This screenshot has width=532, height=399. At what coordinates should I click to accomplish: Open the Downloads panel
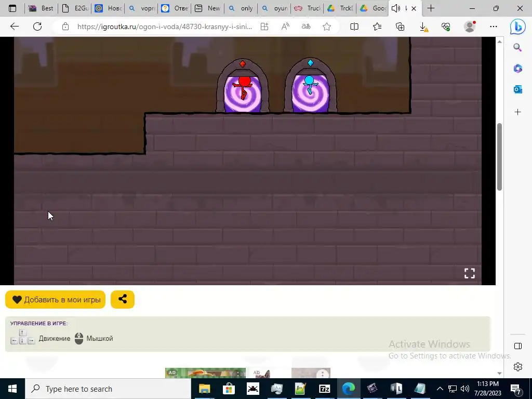tap(423, 26)
